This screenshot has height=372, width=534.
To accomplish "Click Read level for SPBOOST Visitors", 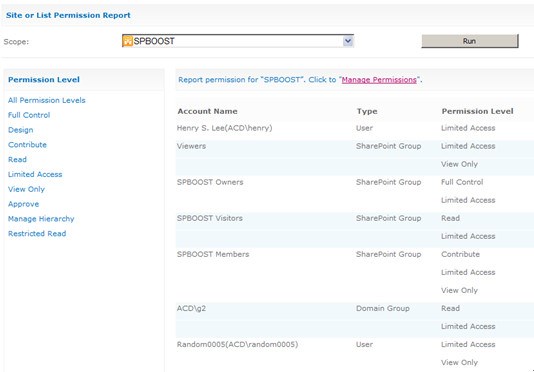I will [450, 218].
